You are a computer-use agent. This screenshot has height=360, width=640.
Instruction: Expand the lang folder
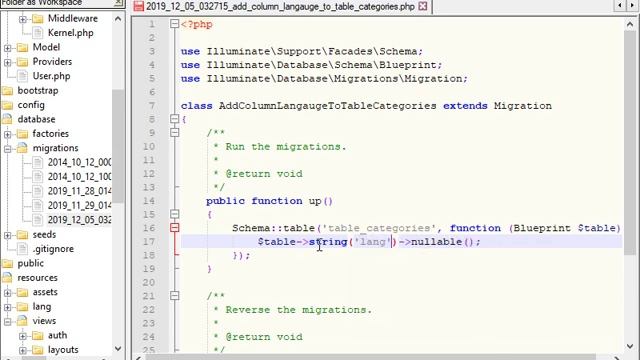click(x=8, y=307)
